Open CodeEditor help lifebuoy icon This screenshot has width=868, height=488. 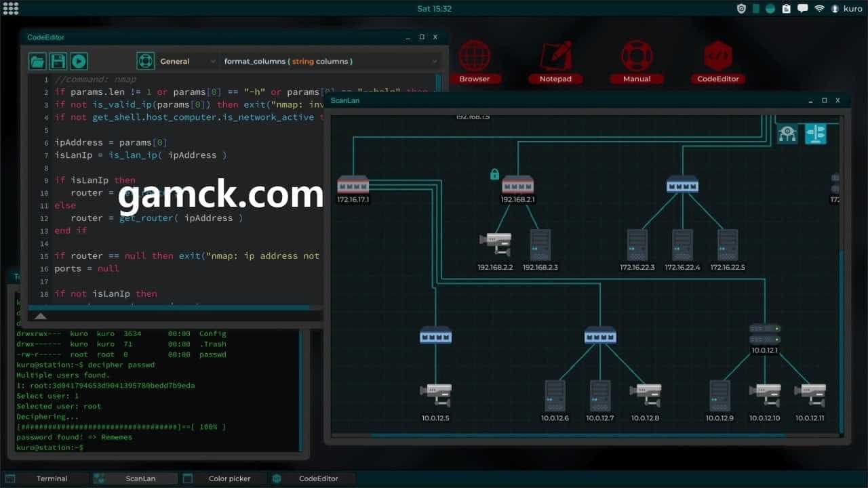click(x=146, y=61)
